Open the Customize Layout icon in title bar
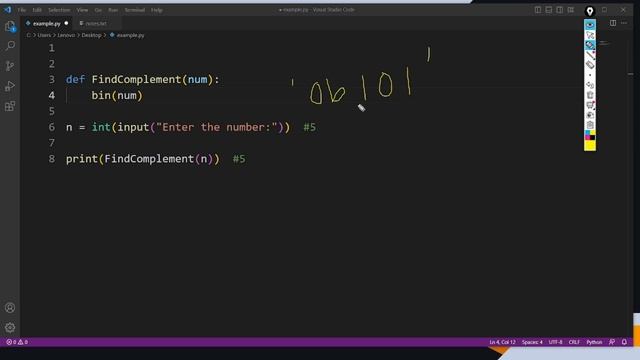The image size is (640, 360). pos(571,10)
